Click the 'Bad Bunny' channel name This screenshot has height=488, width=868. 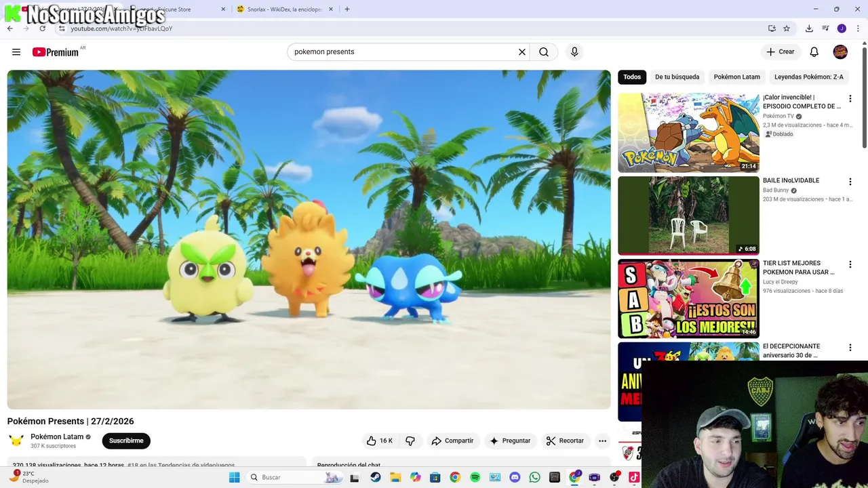coord(776,190)
